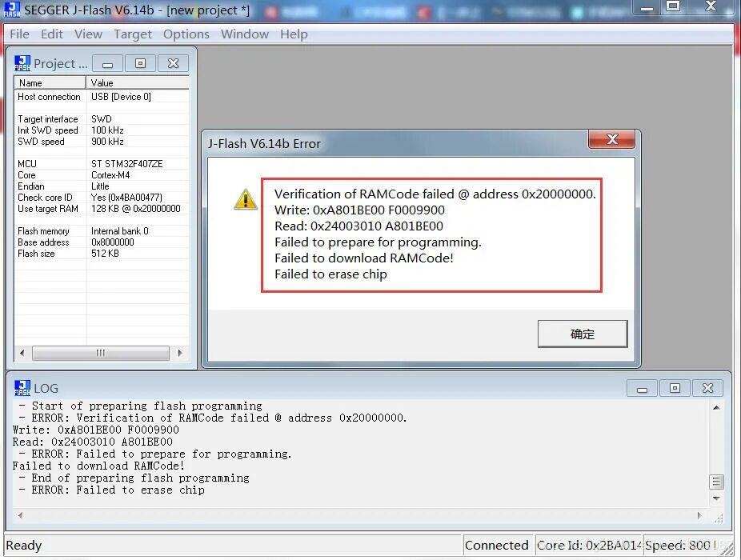741x560 pixels.
Task: Click LOG horizontal scroll right arrow
Action: tap(699, 515)
